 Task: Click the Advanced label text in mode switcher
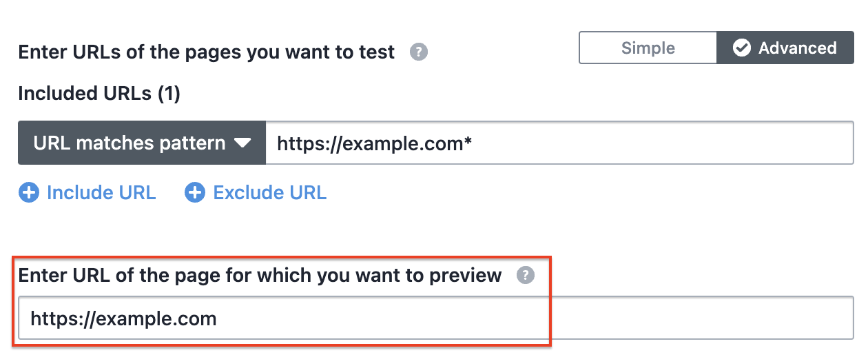point(798,48)
